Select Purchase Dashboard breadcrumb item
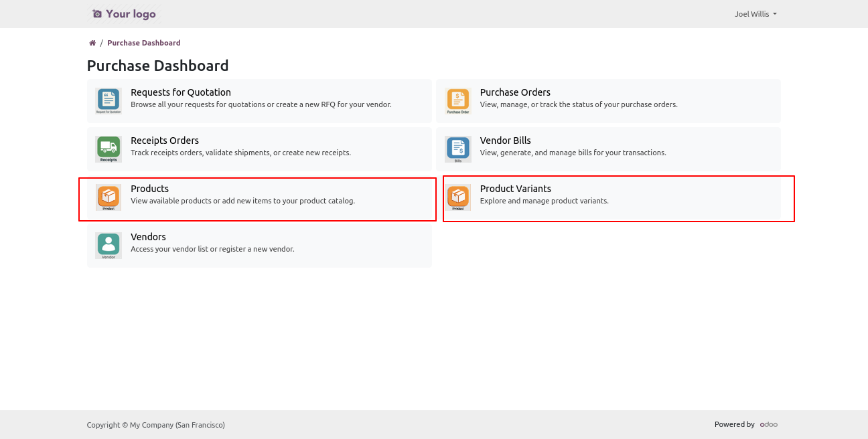Viewport: 868px width, 439px height. (x=143, y=43)
